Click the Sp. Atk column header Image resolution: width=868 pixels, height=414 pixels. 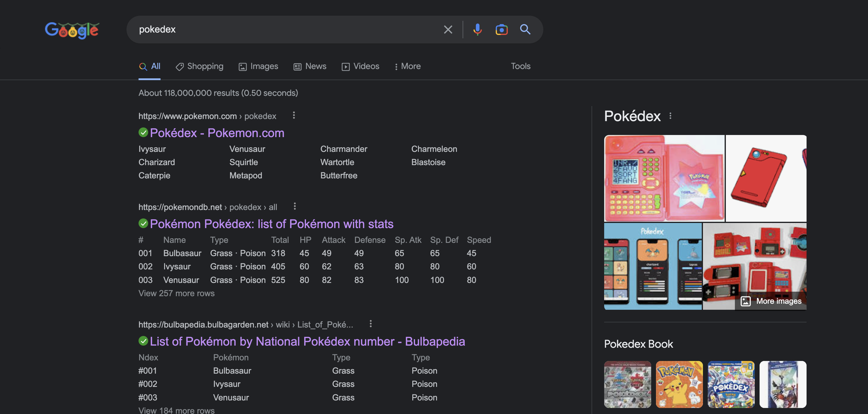[x=408, y=240]
